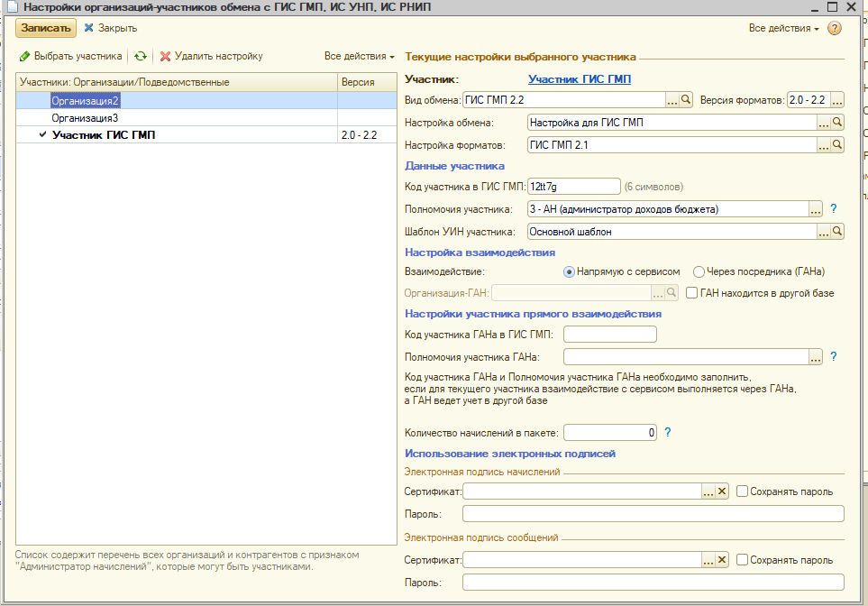Open the top-right Все действия menu
This screenshot has height=606, width=868.
(783, 29)
